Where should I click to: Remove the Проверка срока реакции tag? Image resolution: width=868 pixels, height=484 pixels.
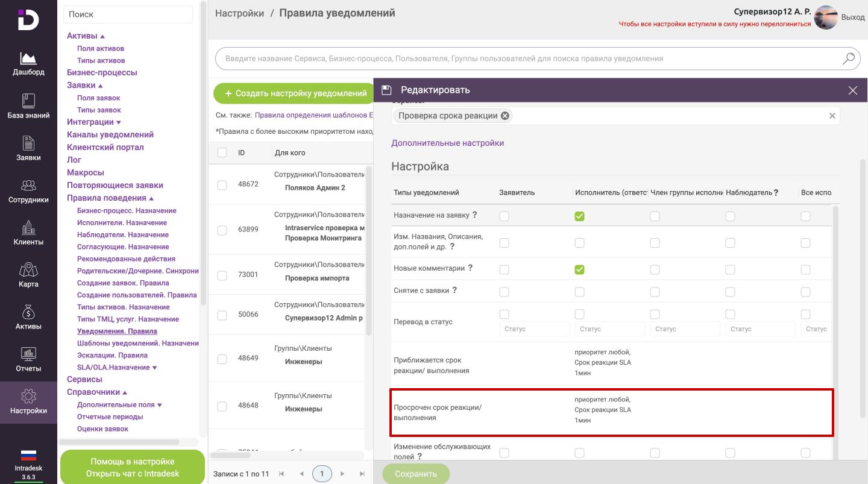tap(505, 116)
